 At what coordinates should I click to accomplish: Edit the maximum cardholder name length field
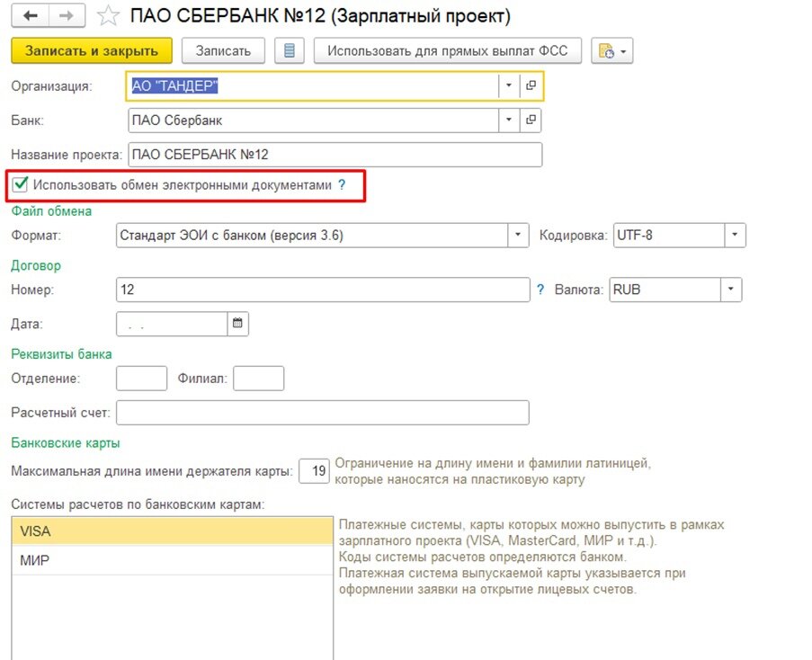pyautogui.click(x=314, y=470)
